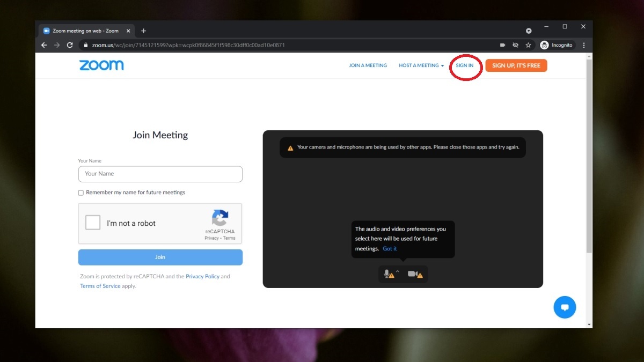Close the Zoom meeting browser tab
This screenshot has height=362, width=644.
128,31
